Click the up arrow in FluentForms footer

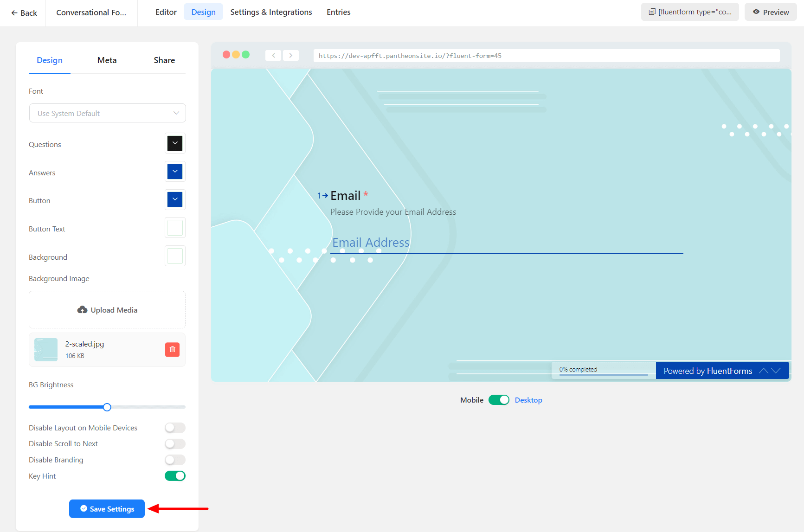click(x=763, y=371)
